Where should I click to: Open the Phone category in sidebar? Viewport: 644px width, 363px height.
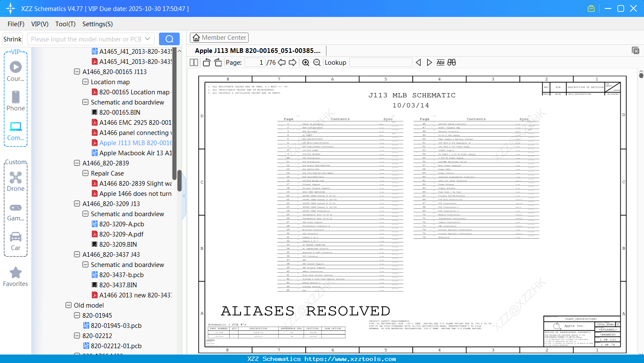(16, 101)
